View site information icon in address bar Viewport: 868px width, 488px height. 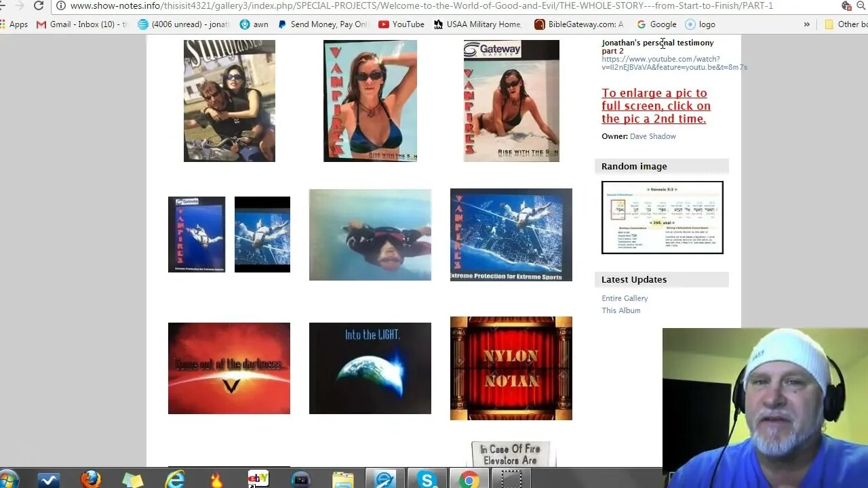[x=61, y=6]
